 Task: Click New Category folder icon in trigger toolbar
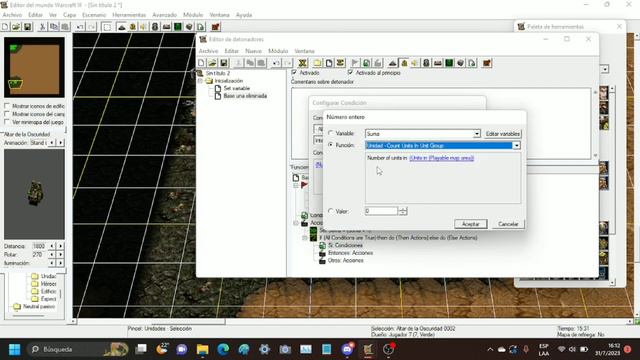pyautogui.click(x=318, y=63)
